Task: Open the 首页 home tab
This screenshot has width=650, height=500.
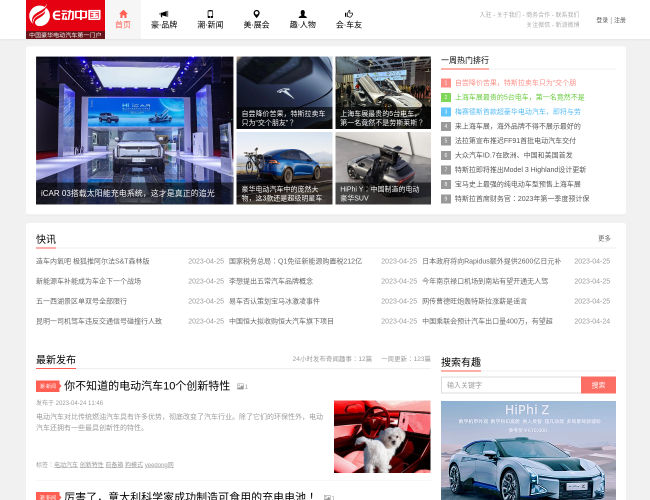Action: 123,19
